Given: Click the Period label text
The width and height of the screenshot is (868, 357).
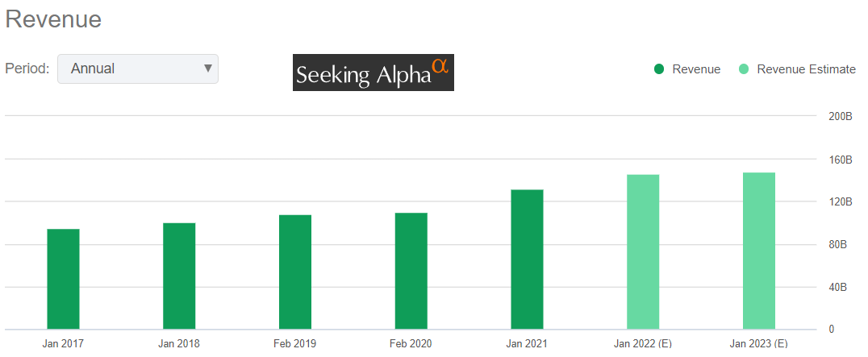Looking at the screenshot, I should click(27, 68).
